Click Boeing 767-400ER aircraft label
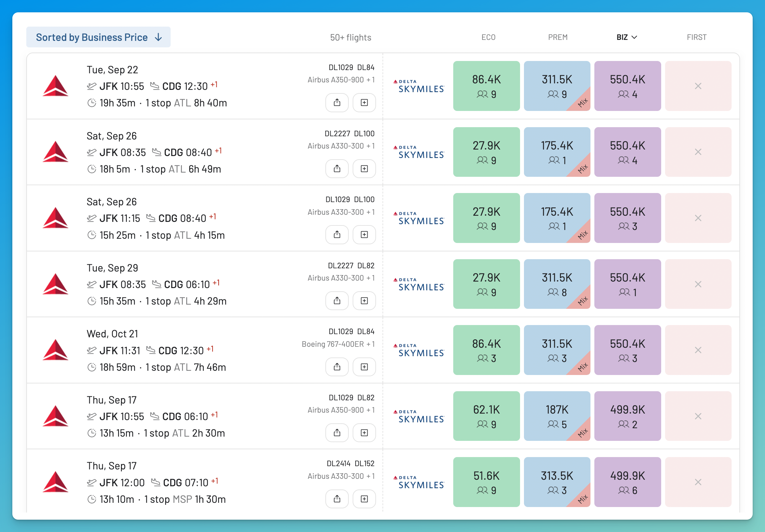Viewport: 765px width, 532px height. point(333,344)
